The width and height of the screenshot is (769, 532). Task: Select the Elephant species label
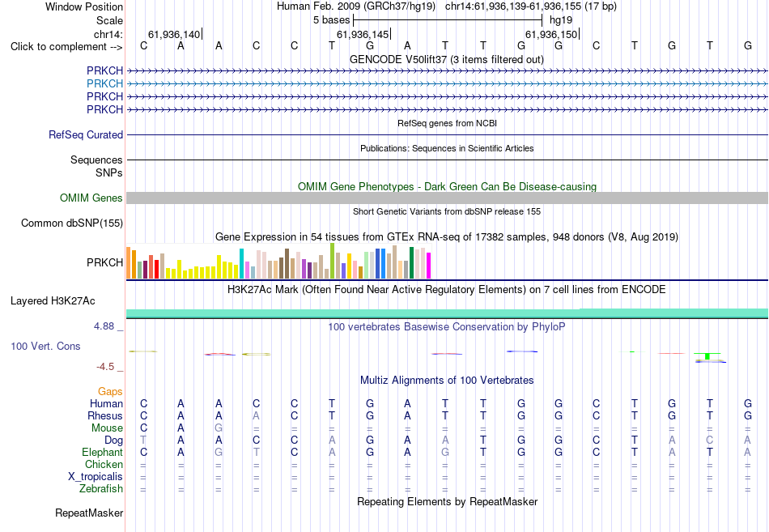click(x=102, y=453)
